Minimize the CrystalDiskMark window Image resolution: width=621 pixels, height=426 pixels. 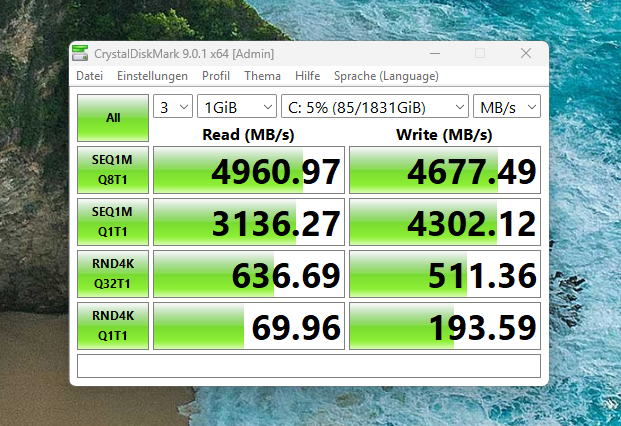pos(435,53)
